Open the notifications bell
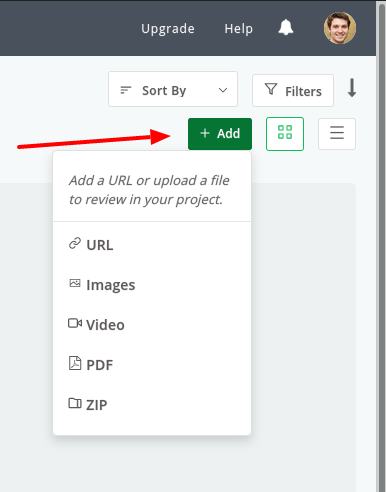 286,27
